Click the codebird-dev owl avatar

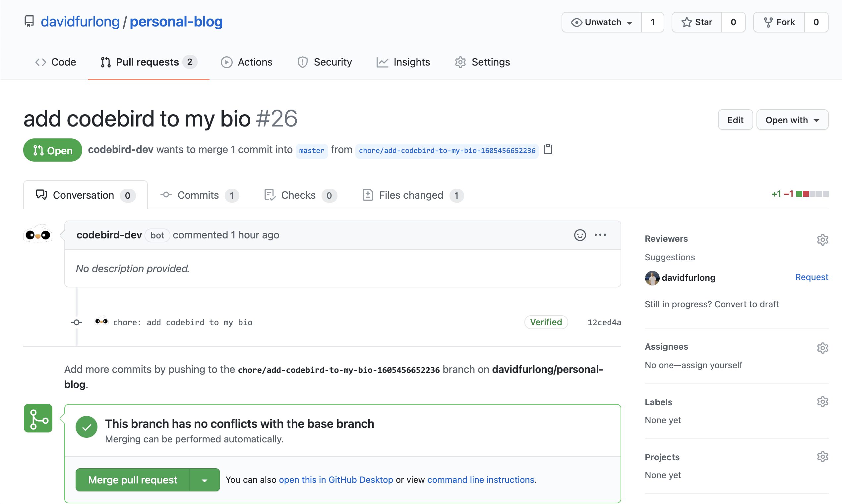[38, 235]
